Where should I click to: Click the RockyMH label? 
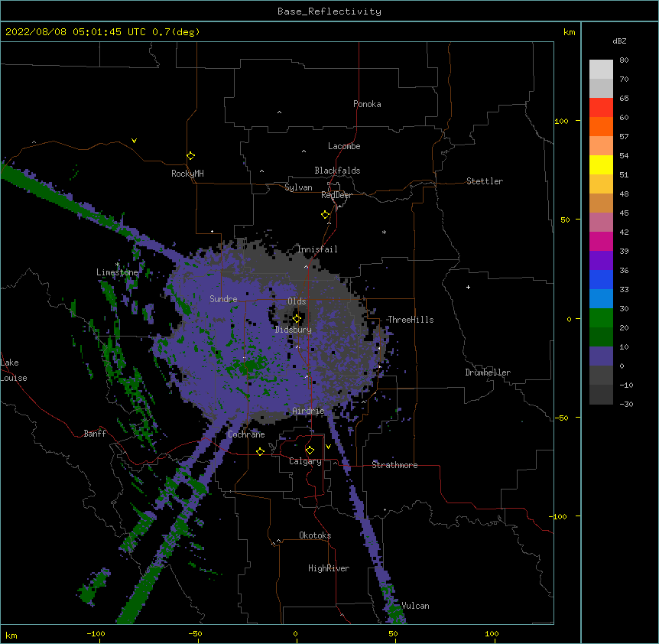coord(187,174)
